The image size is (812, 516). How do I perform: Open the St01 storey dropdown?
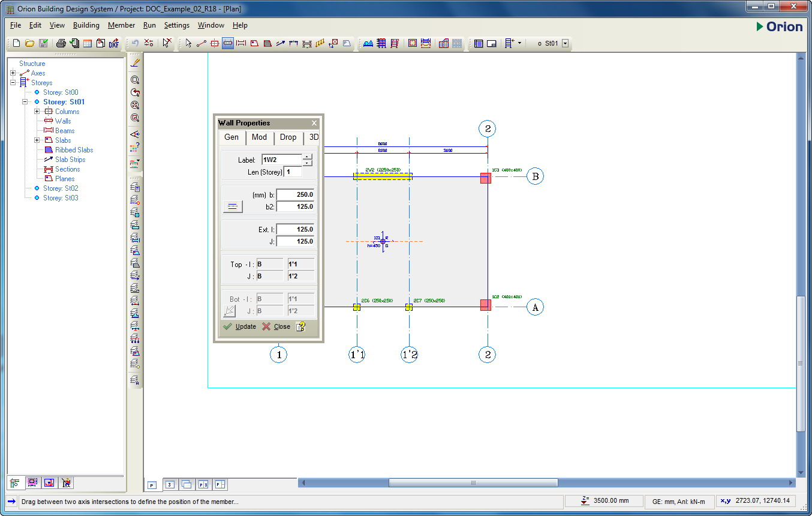point(565,43)
